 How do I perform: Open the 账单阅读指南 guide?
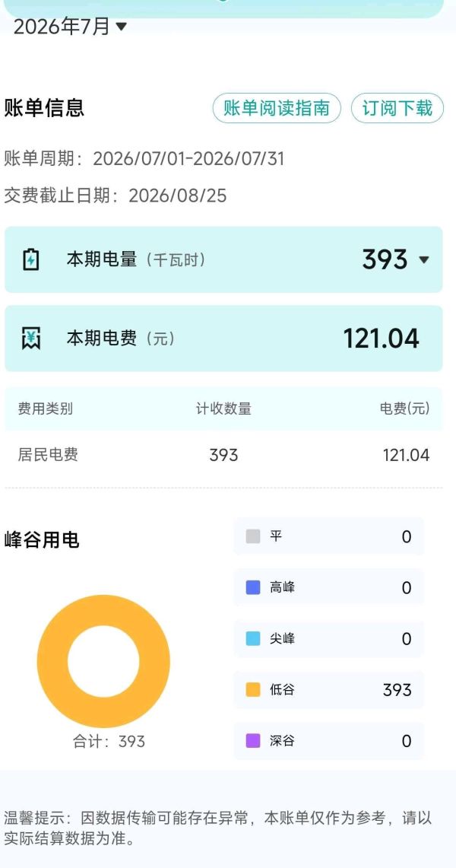tap(277, 108)
